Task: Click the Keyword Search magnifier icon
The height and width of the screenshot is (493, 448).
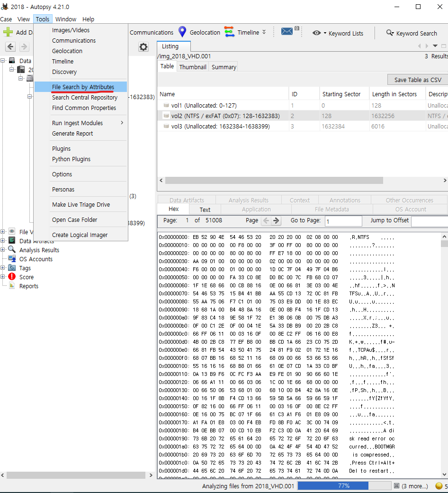Action: click(390, 33)
